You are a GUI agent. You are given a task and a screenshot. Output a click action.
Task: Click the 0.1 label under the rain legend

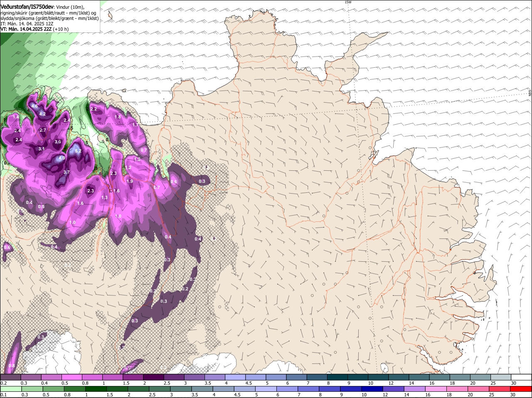coord(3,395)
